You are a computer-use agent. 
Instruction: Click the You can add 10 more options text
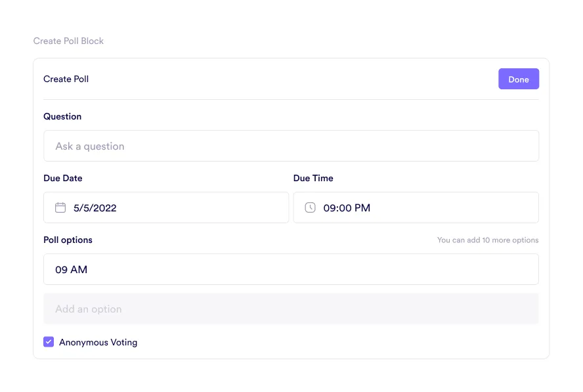(x=488, y=240)
